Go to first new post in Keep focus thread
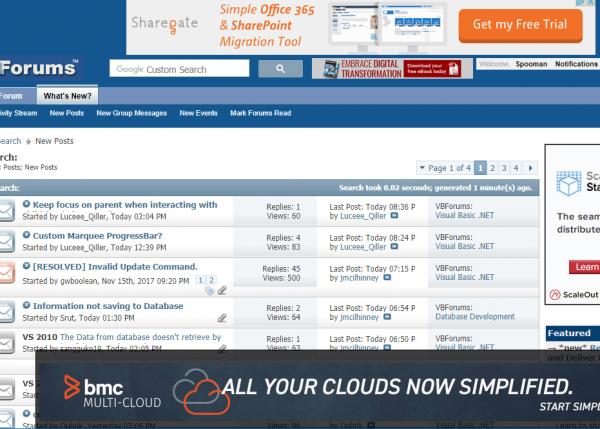Image resolution: width=600 pixels, height=429 pixels. pyautogui.click(x=26, y=204)
